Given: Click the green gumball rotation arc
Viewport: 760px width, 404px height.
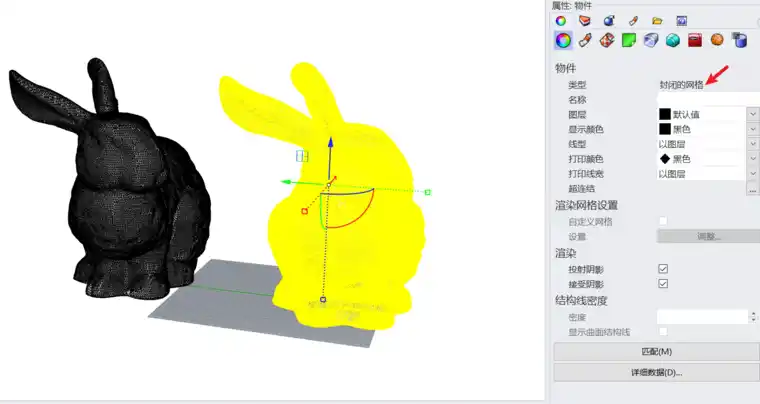Looking at the screenshot, I should [321, 213].
